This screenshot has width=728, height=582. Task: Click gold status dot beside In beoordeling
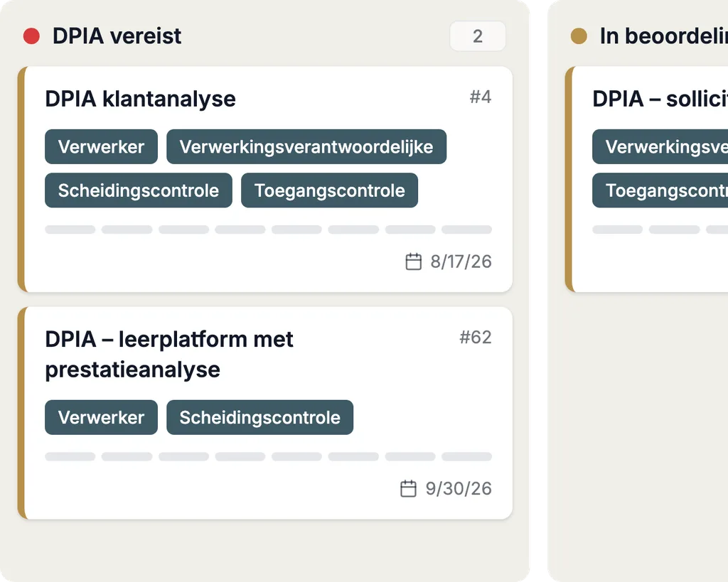pyautogui.click(x=579, y=36)
